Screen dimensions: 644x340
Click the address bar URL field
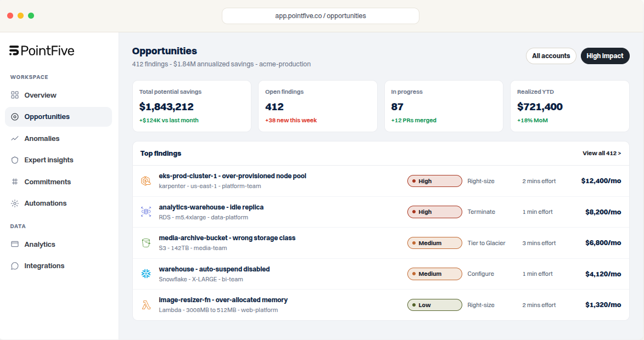tap(321, 16)
